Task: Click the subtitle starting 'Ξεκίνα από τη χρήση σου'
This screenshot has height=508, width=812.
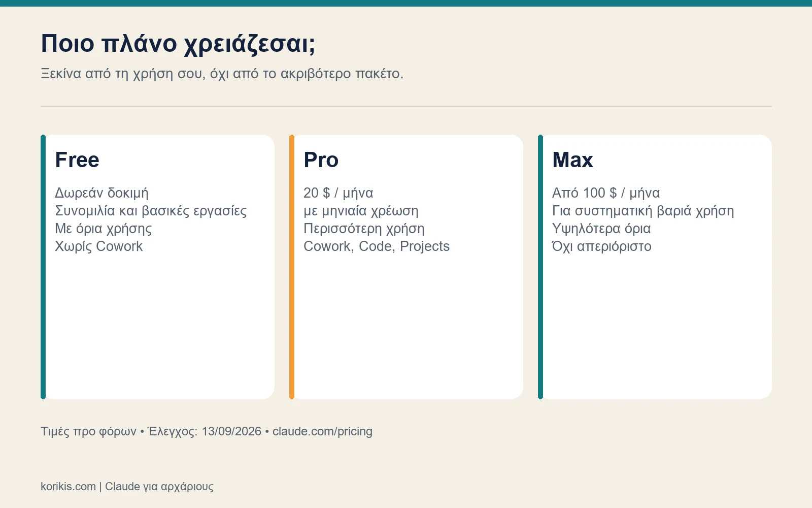Action: (222, 74)
